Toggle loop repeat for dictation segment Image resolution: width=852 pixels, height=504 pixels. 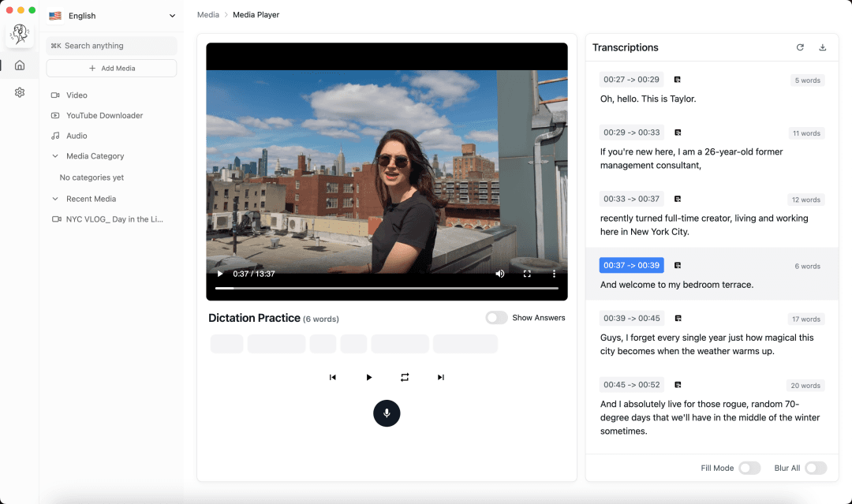pyautogui.click(x=405, y=377)
